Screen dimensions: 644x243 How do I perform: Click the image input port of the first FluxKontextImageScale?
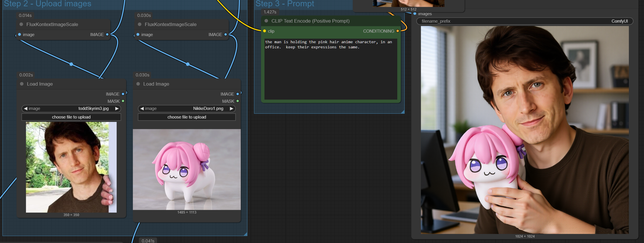[19, 34]
